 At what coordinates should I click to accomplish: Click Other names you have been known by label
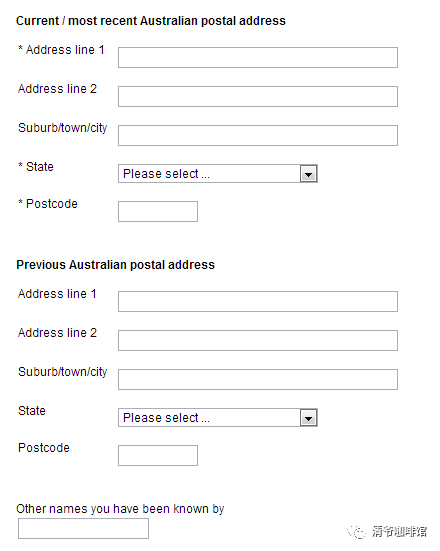(x=120, y=509)
